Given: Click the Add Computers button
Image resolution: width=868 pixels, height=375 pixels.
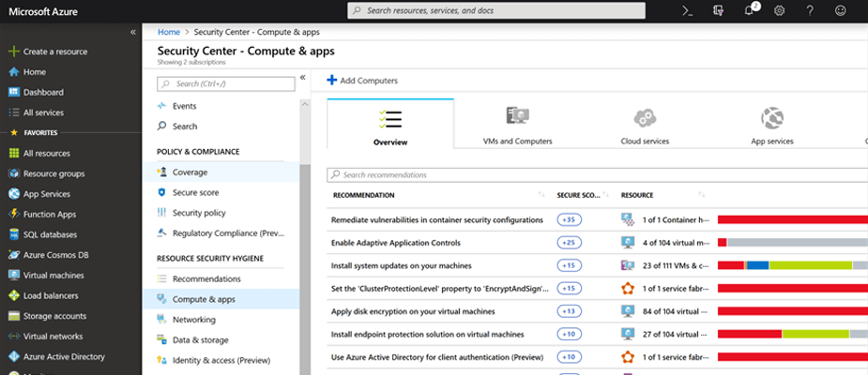Looking at the screenshot, I should [x=362, y=81].
